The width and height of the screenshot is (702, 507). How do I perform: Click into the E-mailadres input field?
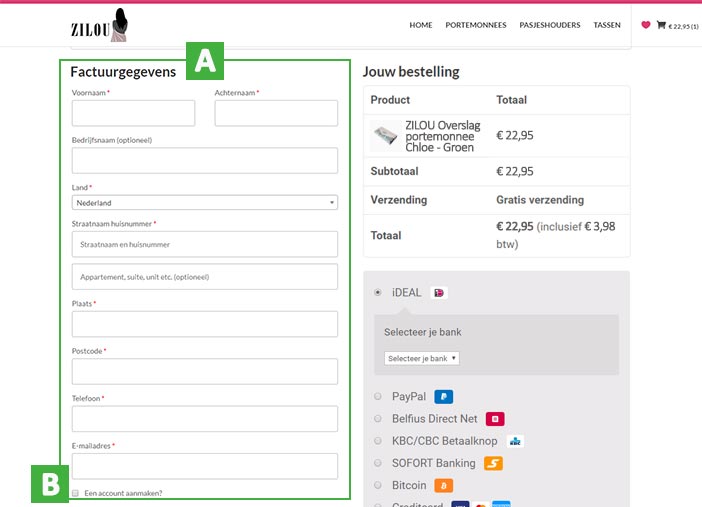click(205, 466)
